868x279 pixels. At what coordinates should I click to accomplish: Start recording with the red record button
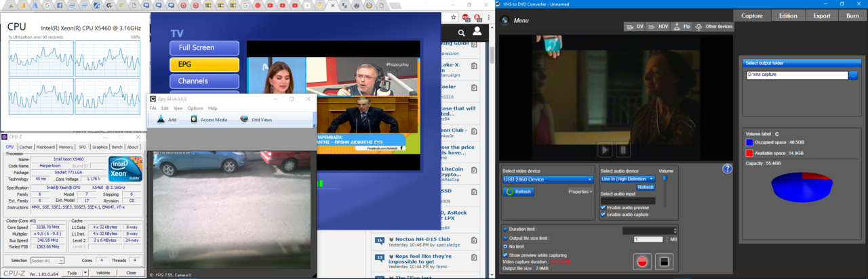(642, 261)
